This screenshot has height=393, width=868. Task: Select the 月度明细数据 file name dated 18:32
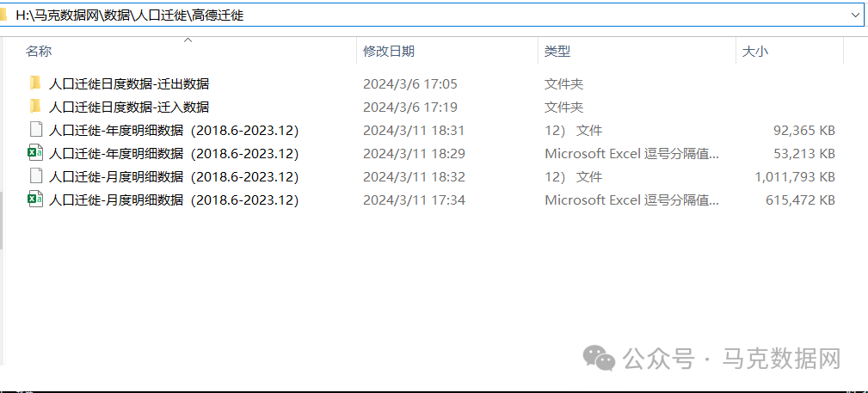pyautogui.click(x=174, y=177)
